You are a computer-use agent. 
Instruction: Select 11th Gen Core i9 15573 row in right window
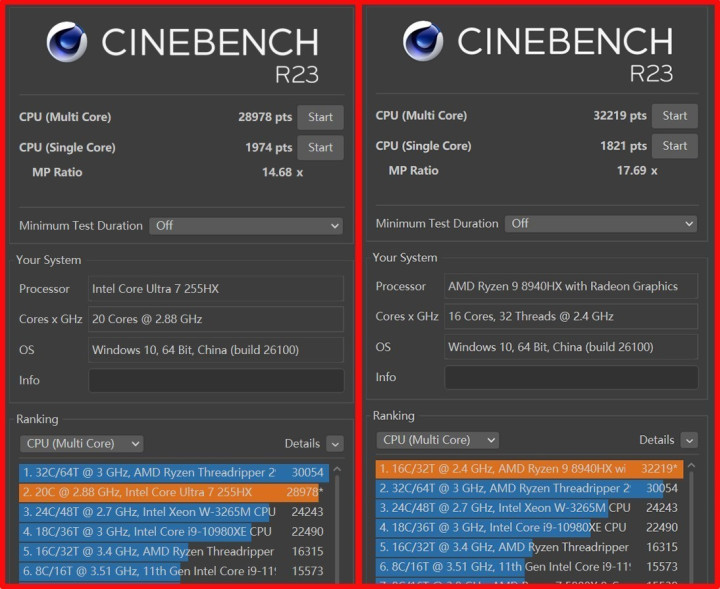pos(529,567)
